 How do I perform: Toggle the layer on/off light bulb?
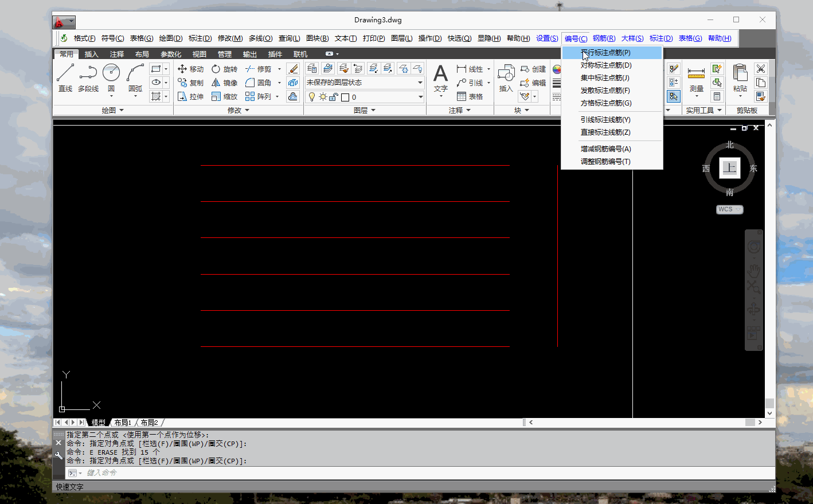[312, 97]
